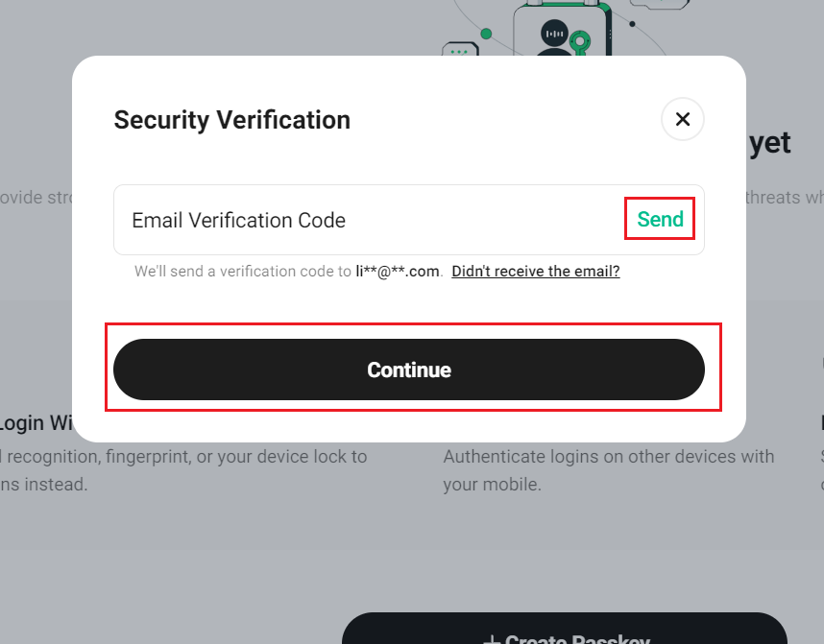The image size is (824, 644).
Task: Open the "Didn't receive the email?" link
Action: (536, 271)
